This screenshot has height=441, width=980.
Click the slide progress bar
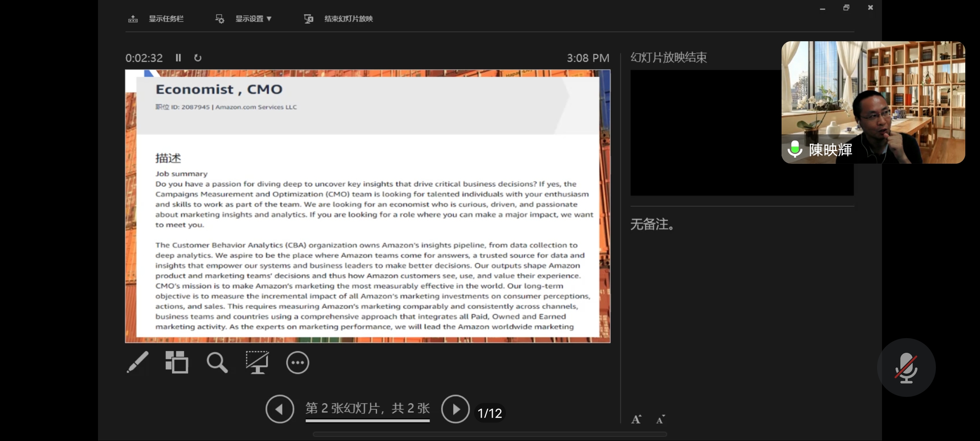pos(367,421)
